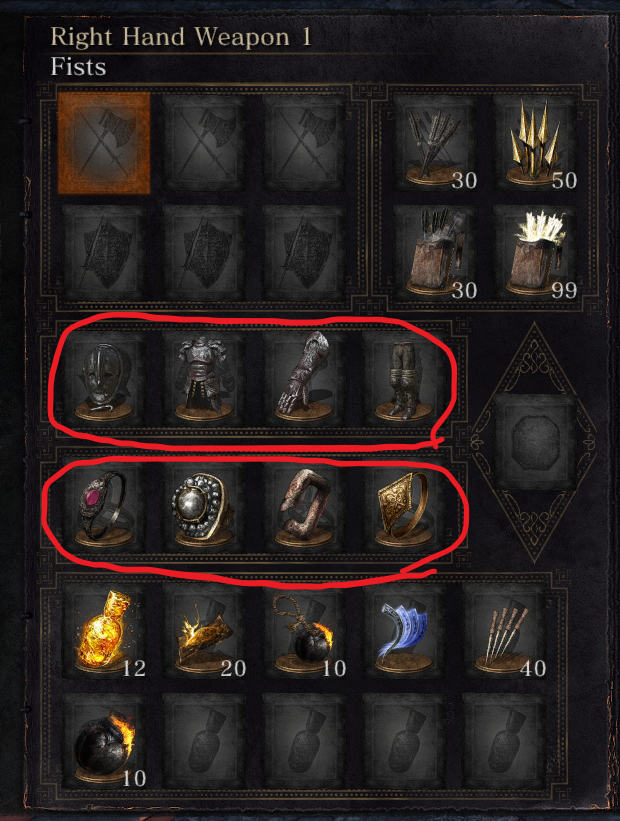Select the throwing knives with count 40
Screen dimensions: 620x821
(x=504, y=631)
